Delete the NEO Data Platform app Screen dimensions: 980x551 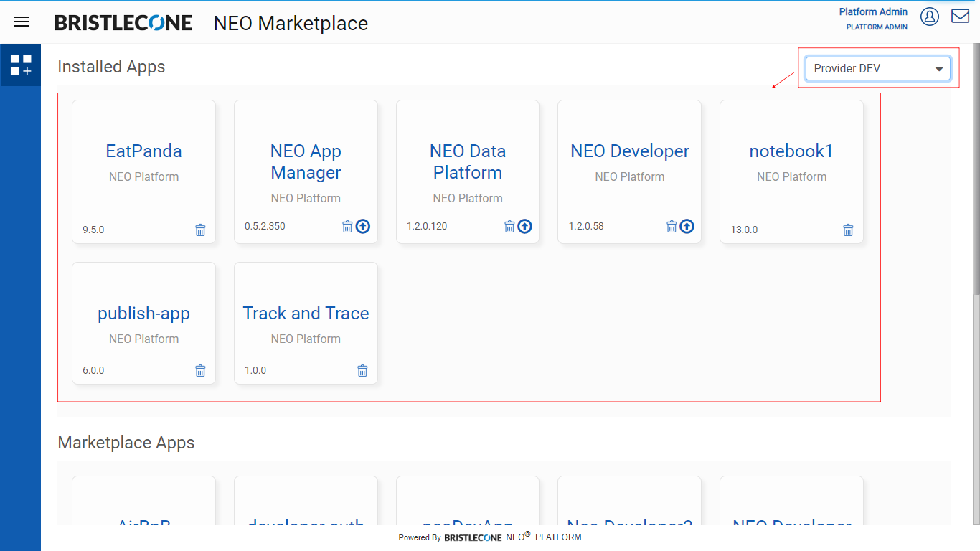509,226
